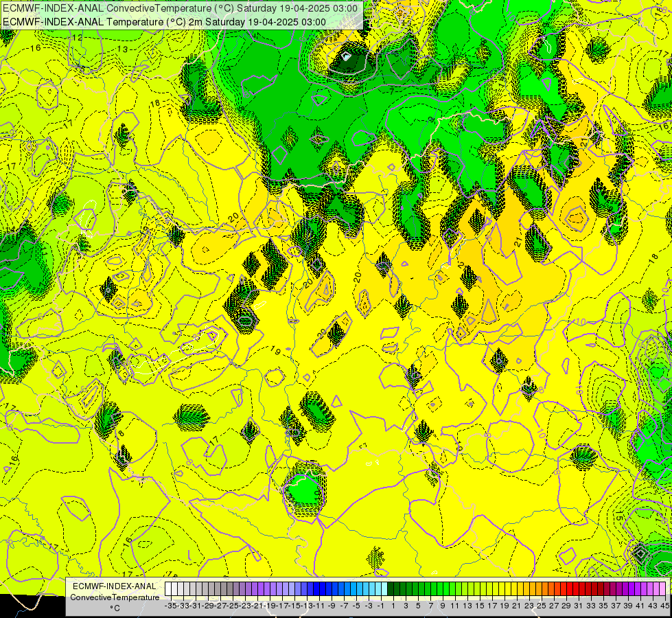This screenshot has width=672, height=618.
Task: Select the pure yellow swatch above legend 19
Action: 508,588
